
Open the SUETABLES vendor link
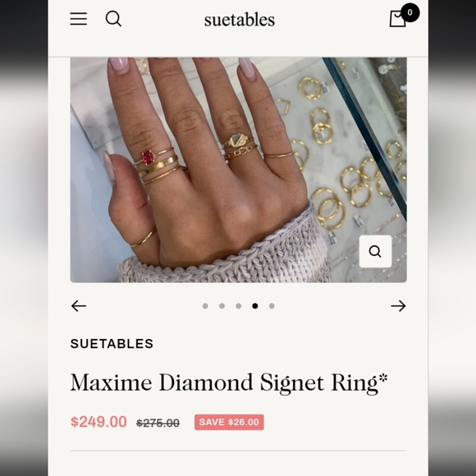click(x=112, y=344)
